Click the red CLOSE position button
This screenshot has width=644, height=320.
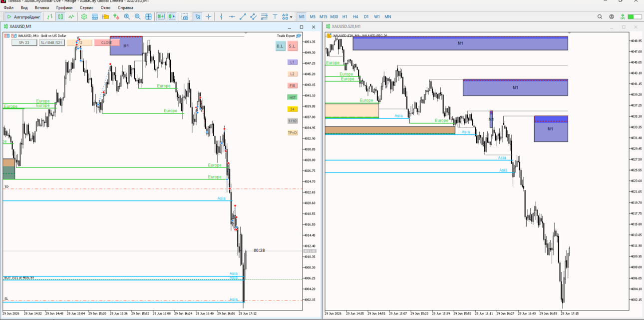tap(107, 42)
